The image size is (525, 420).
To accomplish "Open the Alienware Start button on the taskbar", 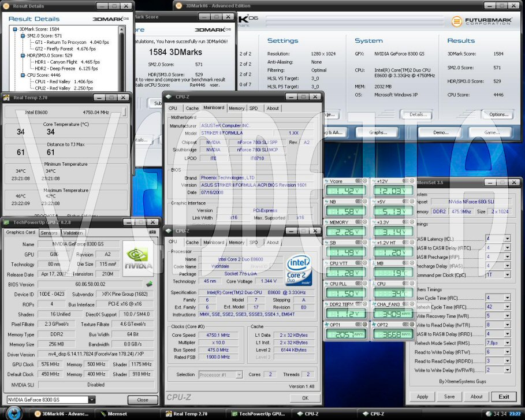I will (13, 412).
